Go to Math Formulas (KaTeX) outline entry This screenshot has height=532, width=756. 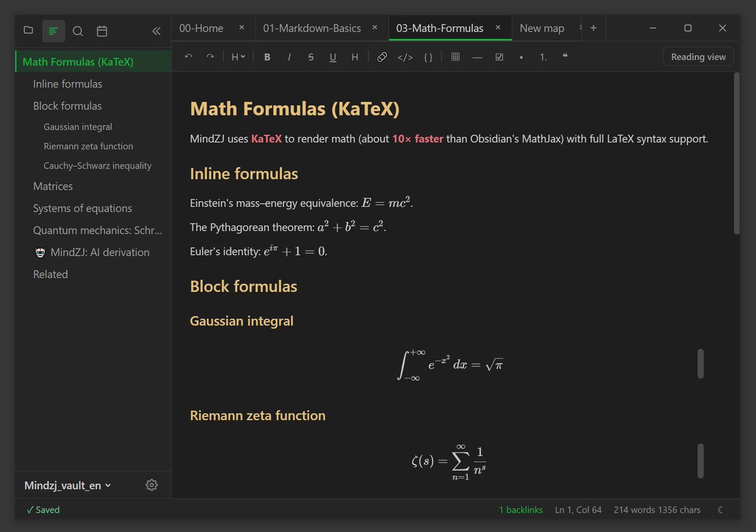[93, 62]
